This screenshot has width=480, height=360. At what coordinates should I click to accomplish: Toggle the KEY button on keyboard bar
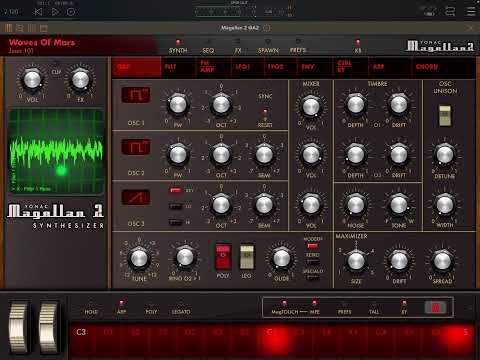point(404,308)
